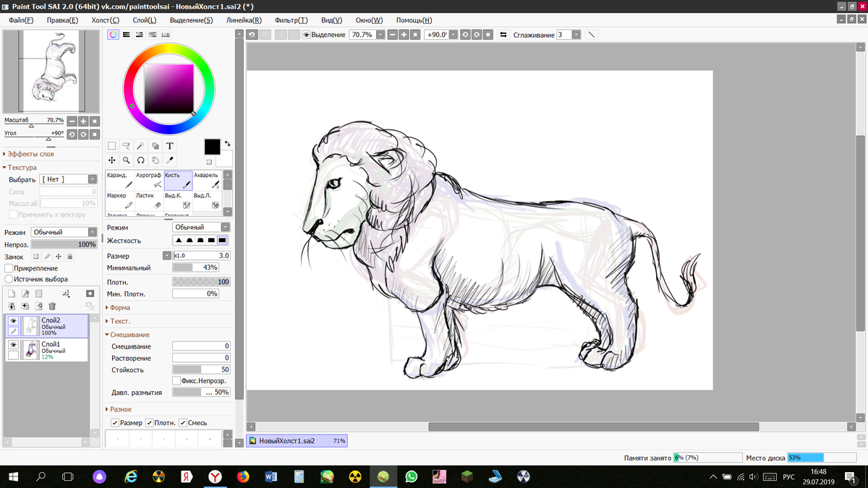Click the brush Размер value field
This screenshot has width=868, height=488.
tap(202, 255)
